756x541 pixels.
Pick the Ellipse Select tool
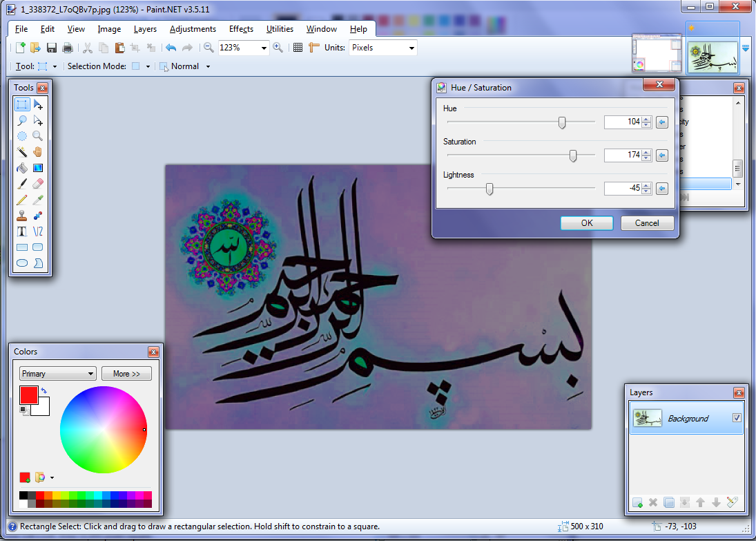click(21, 136)
